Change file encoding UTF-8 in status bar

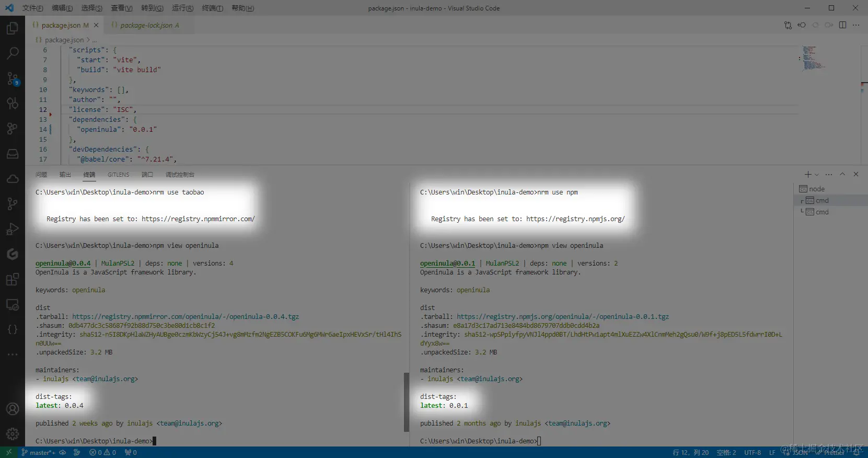753,452
